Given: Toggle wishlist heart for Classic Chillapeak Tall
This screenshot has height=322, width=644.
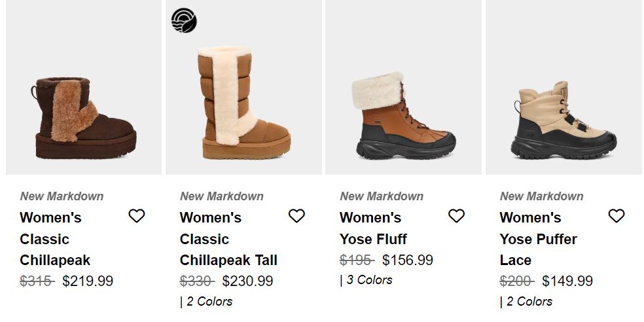Looking at the screenshot, I should point(296,215).
